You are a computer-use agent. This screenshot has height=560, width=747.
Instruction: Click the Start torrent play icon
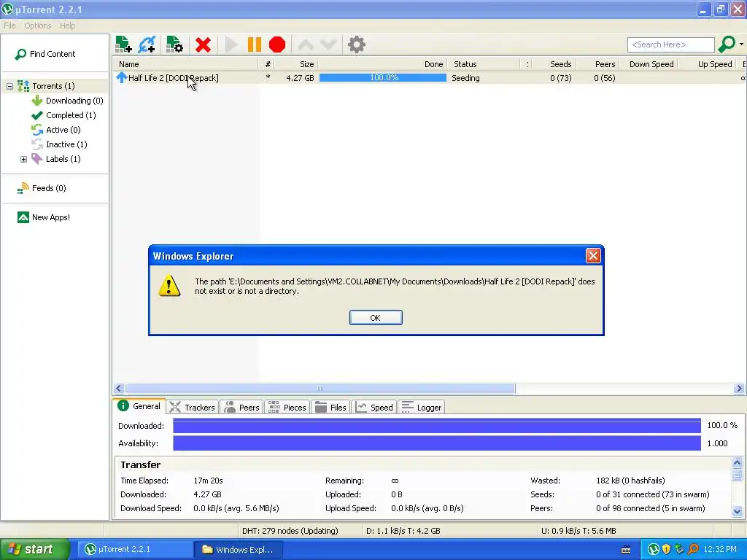(231, 44)
